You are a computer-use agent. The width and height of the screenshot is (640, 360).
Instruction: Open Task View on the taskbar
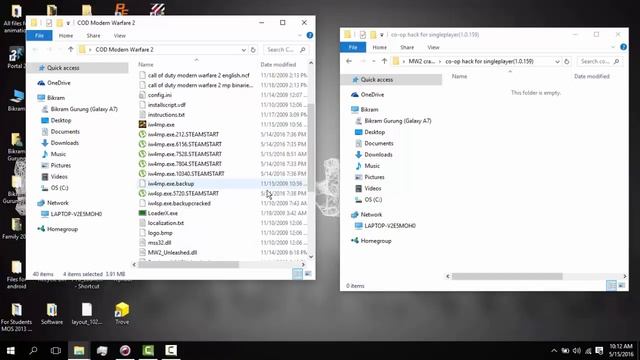(x=56, y=351)
